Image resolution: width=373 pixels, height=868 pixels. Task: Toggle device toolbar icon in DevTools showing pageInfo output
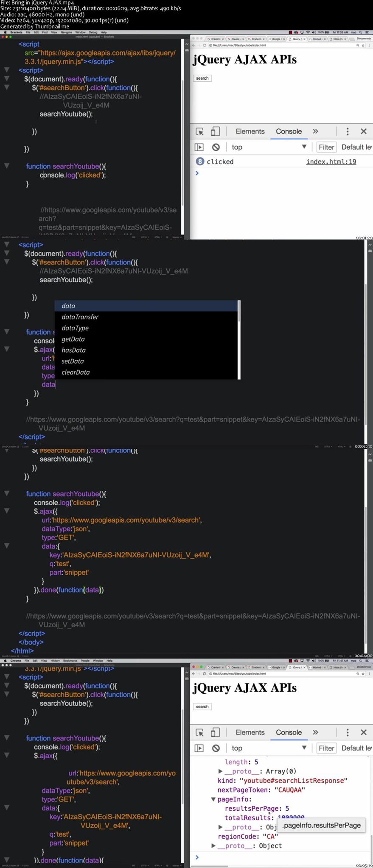click(215, 732)
